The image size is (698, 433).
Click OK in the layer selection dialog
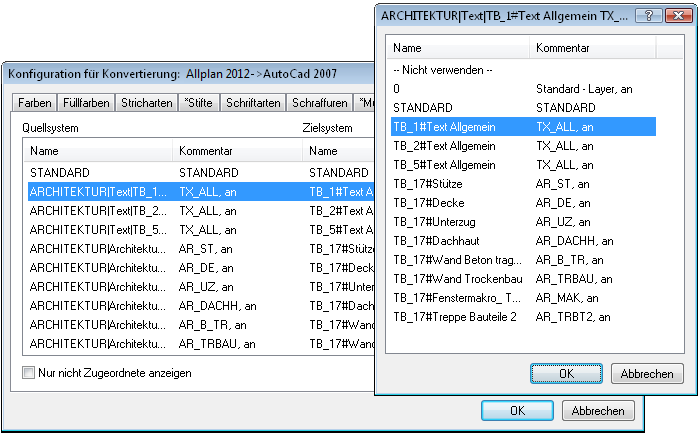(x=566, y=373)
